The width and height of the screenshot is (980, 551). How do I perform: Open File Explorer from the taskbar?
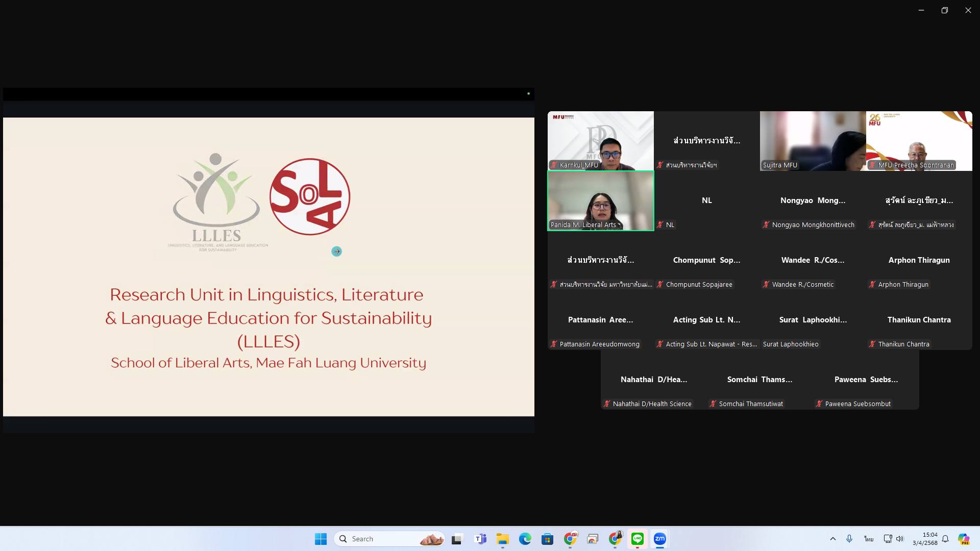(503, 539)
